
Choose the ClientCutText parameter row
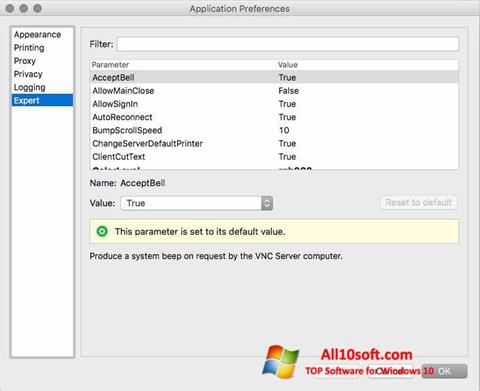point(274,157)
